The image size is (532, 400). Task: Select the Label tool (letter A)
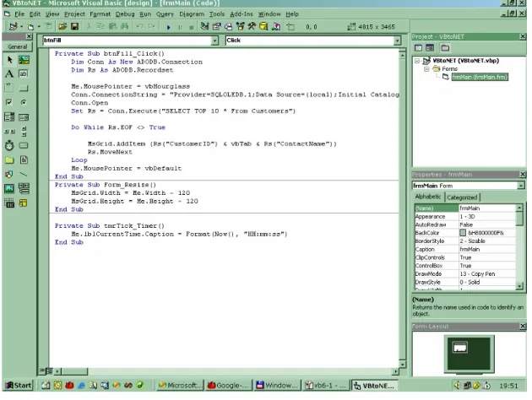(9, 74)
